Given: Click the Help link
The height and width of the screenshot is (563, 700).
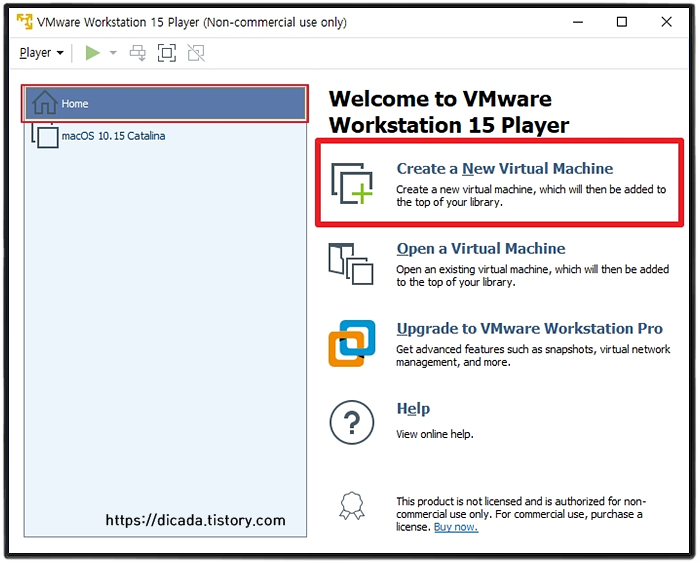Looking at the screenshot, I should tap(413, 409).
